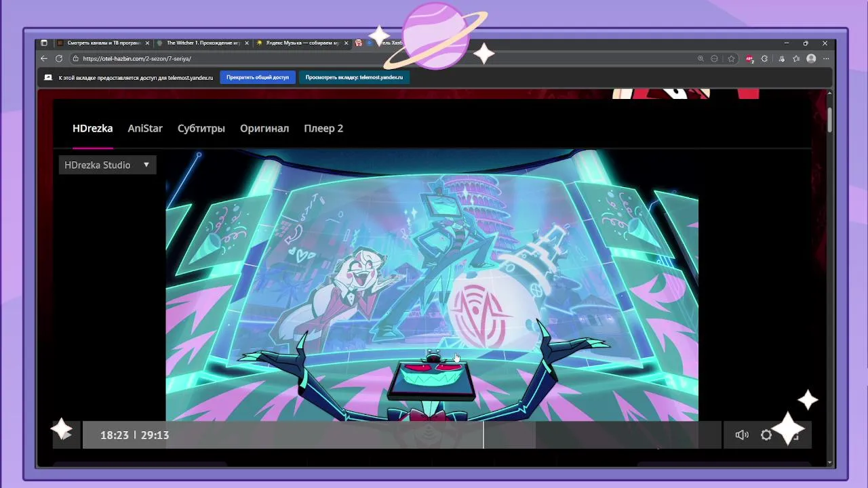Select the Оригинал player tab
Screen dimensions: 868x488
264,128
